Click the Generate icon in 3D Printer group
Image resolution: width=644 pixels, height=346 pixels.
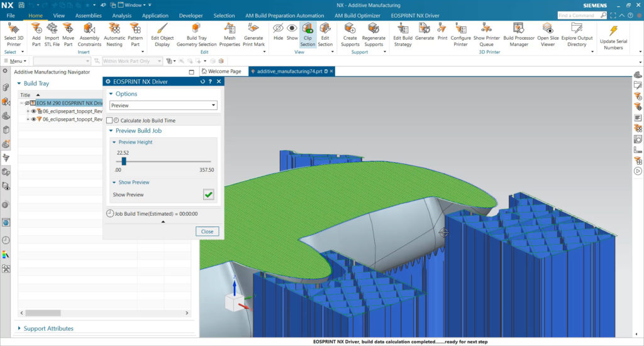(x=425, y=31)
